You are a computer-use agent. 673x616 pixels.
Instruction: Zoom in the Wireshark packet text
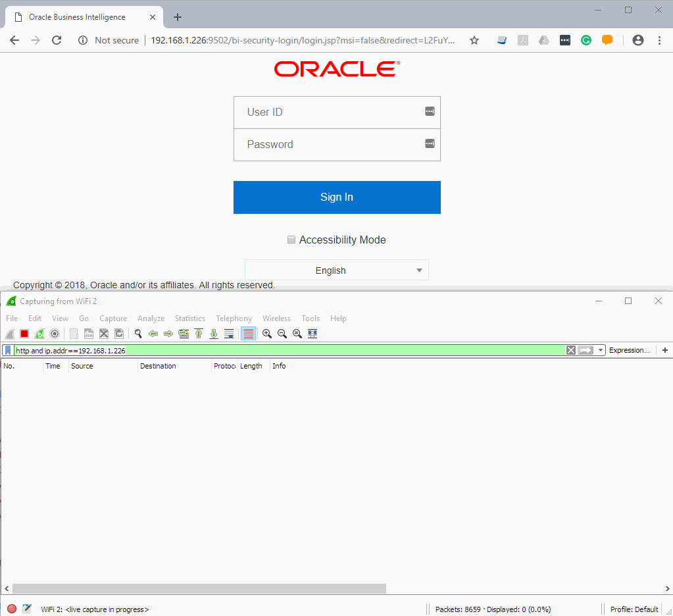point(267,334)
